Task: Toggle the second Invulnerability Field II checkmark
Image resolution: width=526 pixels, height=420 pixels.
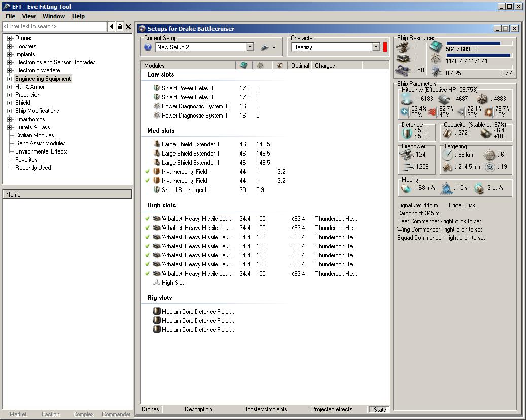Action: coord(147,181)
